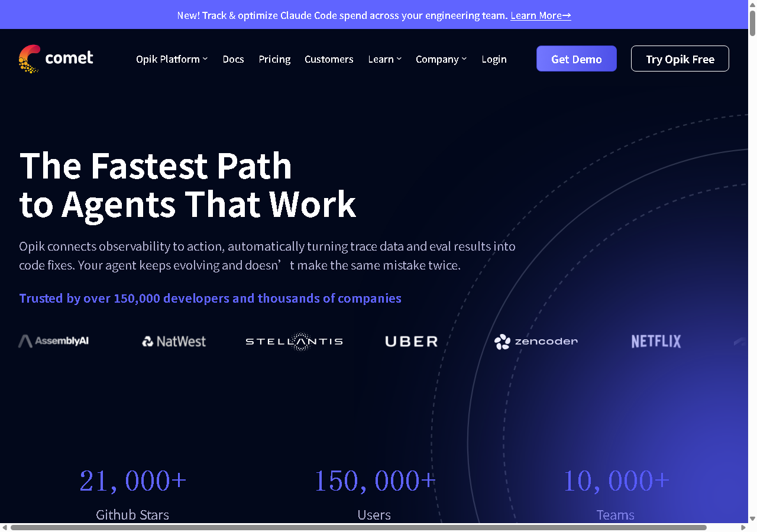Screen dimensions: 757x532
Task: Click the 'Teams' label
Action: 616,515
